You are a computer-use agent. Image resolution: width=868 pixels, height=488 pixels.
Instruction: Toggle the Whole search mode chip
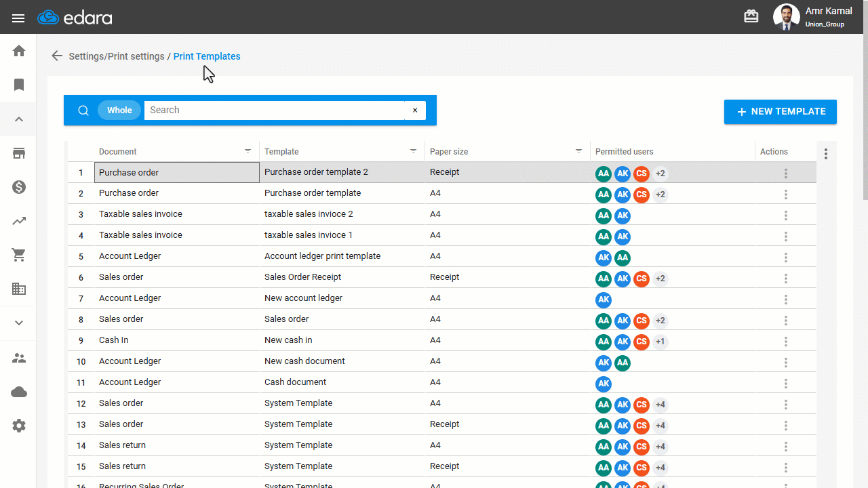119,110
